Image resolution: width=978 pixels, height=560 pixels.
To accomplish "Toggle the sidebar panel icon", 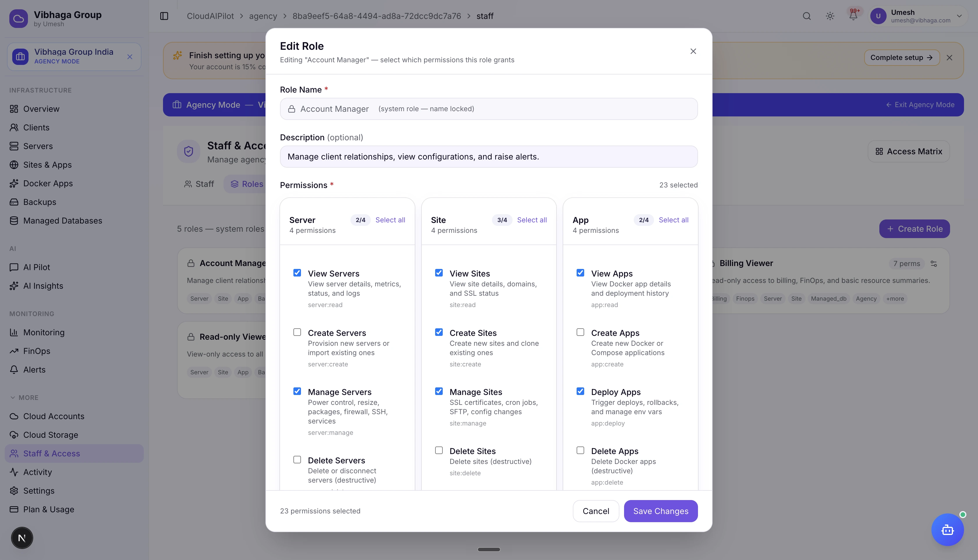I will click(164, 16).
